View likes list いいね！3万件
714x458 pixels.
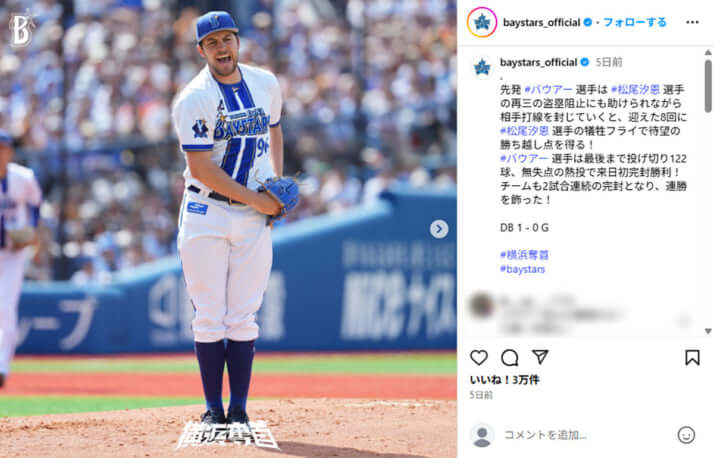coord(505,380)
